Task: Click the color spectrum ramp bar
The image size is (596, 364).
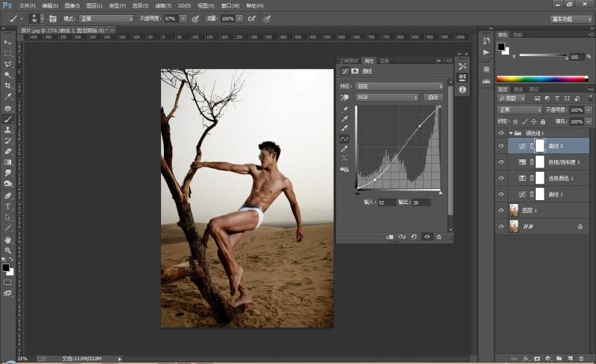Action: [542, 79]
